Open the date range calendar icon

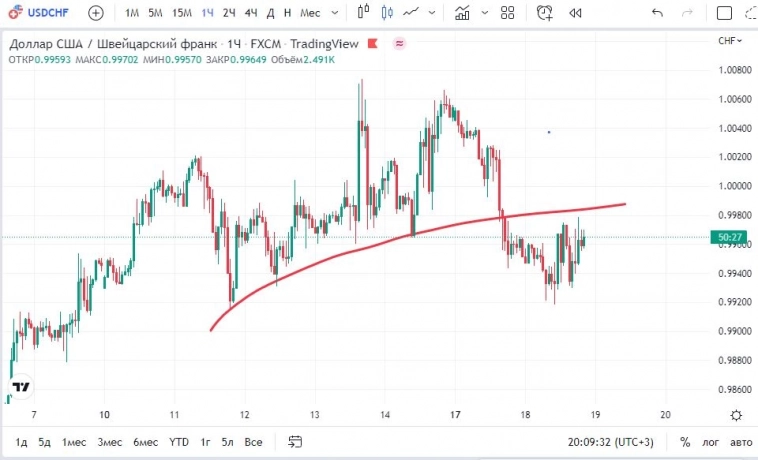[295, 441]
